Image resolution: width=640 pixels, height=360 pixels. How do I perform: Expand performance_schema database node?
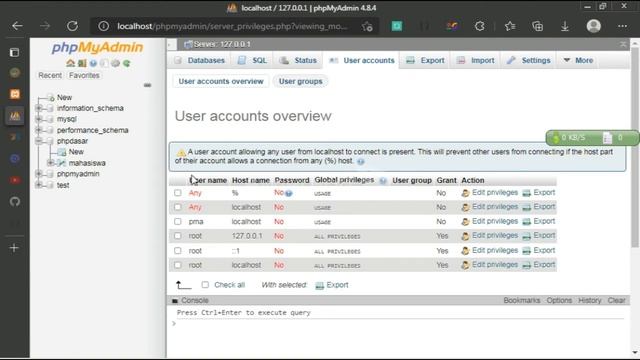(39, 130)
